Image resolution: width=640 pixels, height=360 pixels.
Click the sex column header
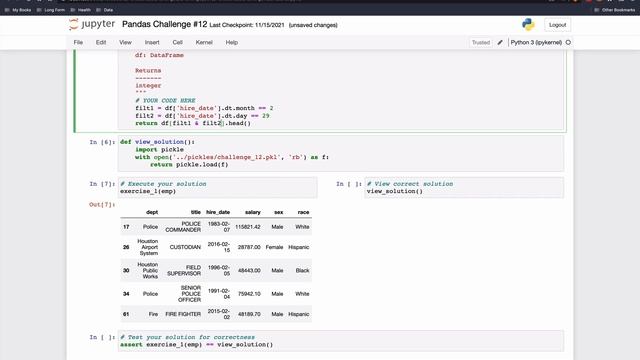(x=279, y=212)
